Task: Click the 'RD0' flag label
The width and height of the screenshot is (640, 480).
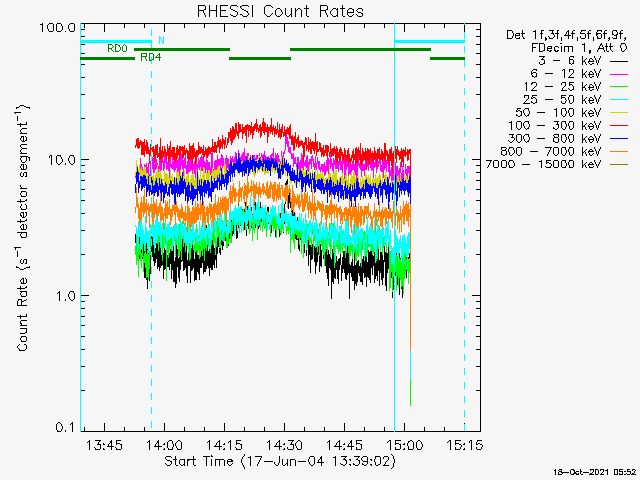Action: 117,49
